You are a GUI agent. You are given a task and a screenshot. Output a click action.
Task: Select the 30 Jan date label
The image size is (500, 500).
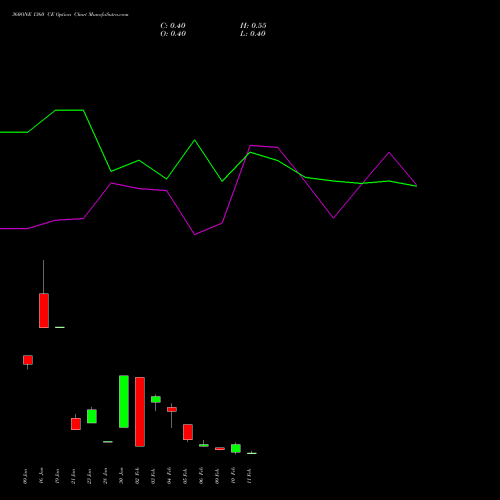pyautogui.click(x=122, y=476)
